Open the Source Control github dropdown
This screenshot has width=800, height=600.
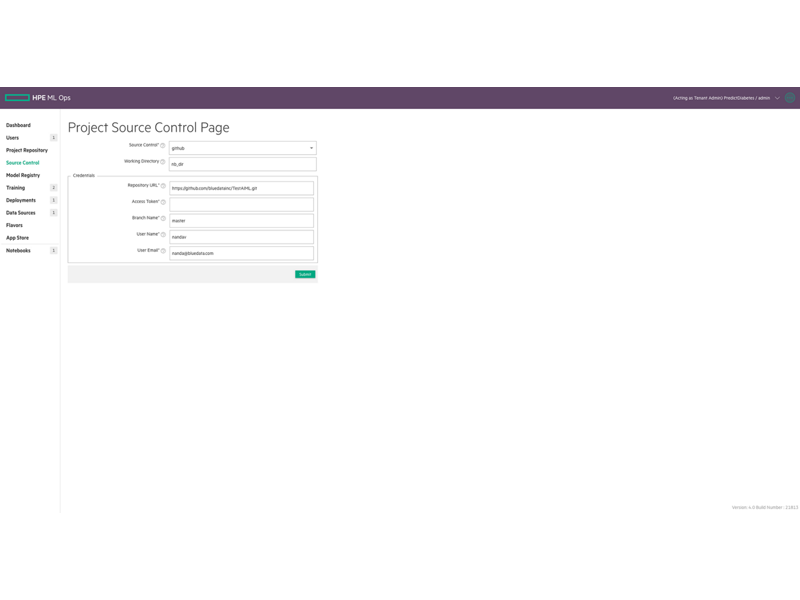[242, 148]
